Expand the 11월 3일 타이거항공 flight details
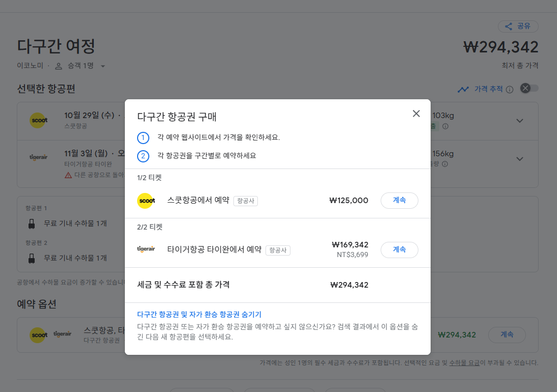 click(519, 159)
